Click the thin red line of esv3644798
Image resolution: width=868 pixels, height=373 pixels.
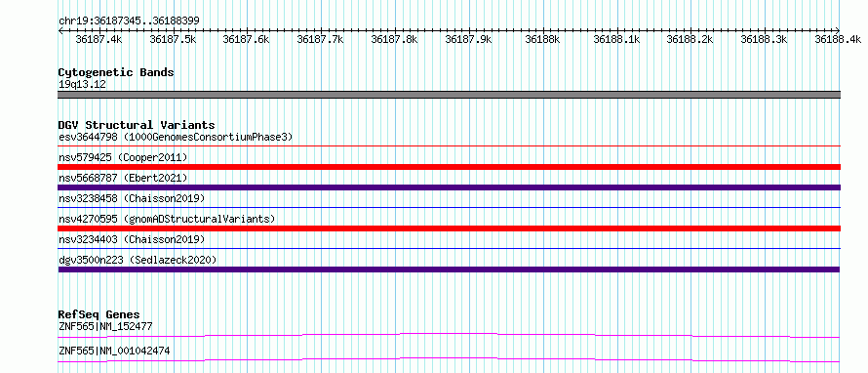tap(450, 146)
